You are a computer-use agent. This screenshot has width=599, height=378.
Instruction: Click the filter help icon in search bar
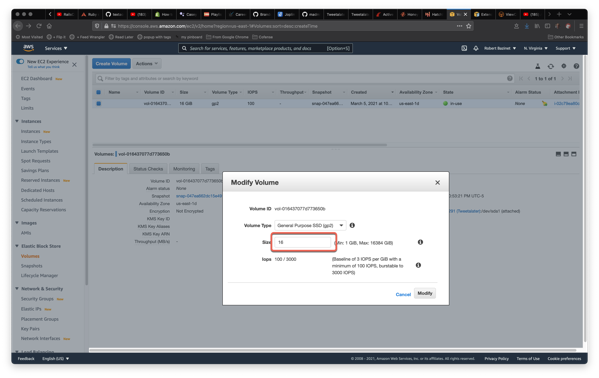510,78
